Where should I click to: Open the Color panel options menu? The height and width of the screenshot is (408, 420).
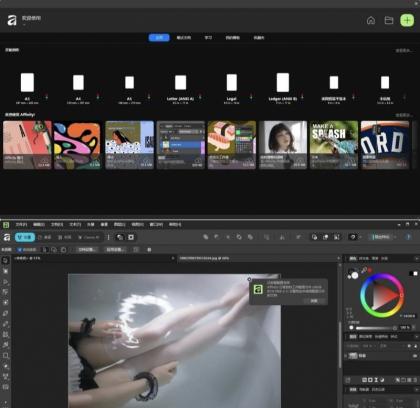pyautogui.click(x=416, y=258)
